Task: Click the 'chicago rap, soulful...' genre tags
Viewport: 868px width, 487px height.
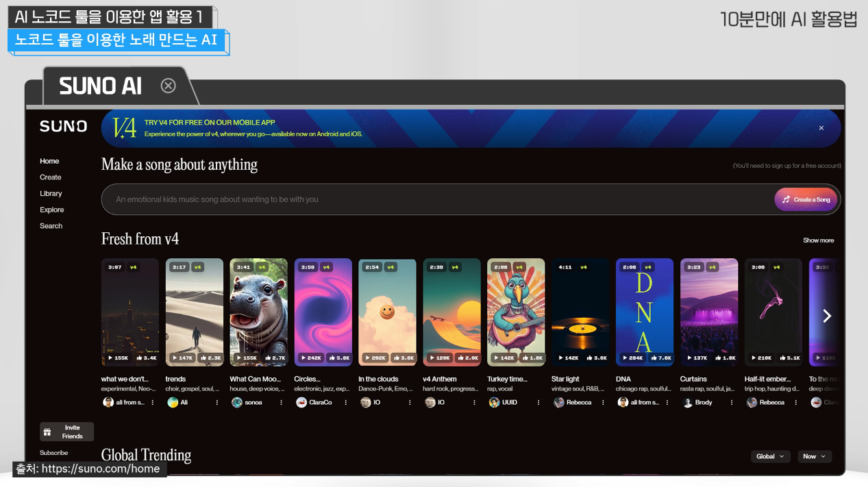Action: (x=643, y=389)
